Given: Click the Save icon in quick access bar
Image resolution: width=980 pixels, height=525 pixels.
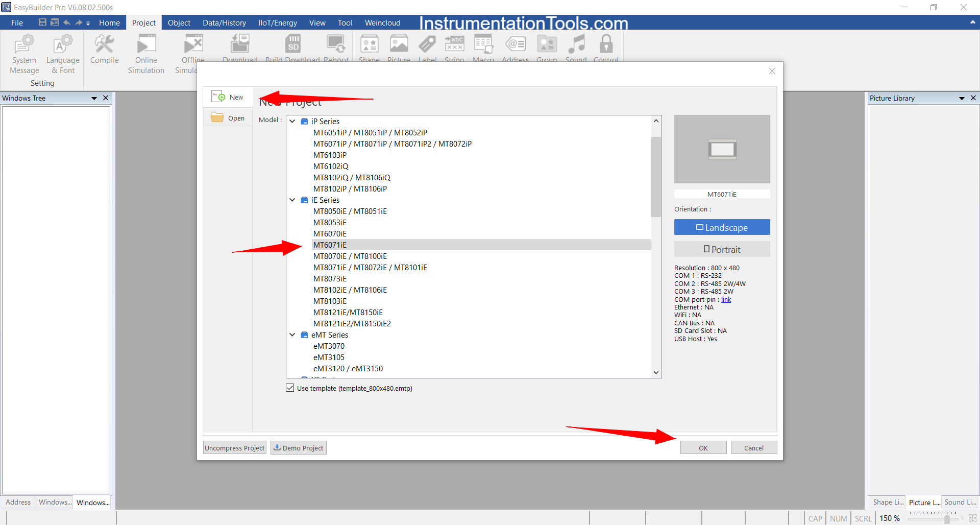Looking at the screenshot, I should coord(42,22).
